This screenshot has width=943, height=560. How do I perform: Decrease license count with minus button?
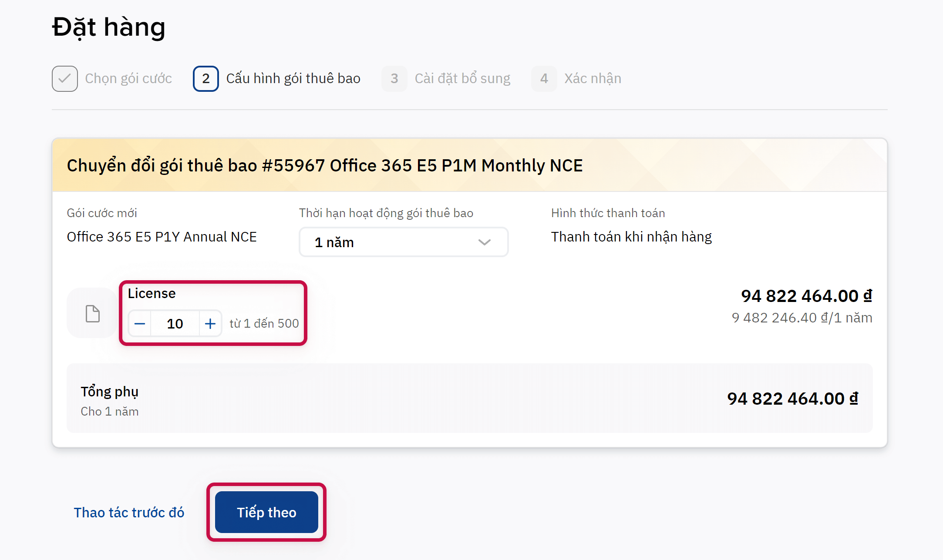click(x=140, y=324)
